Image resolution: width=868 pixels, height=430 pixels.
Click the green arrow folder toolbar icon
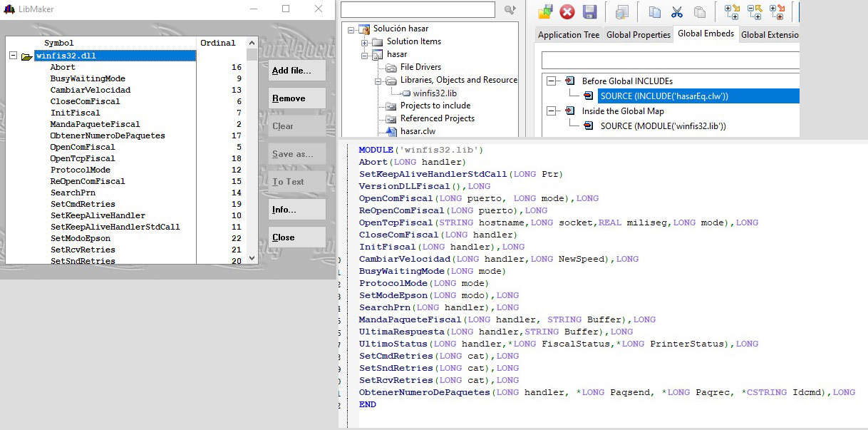coord(545,11)
